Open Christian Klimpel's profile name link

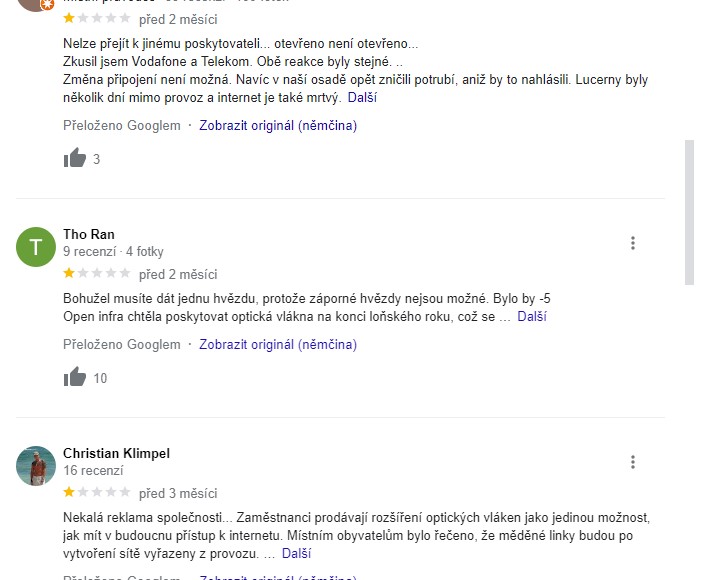[116, 453]
